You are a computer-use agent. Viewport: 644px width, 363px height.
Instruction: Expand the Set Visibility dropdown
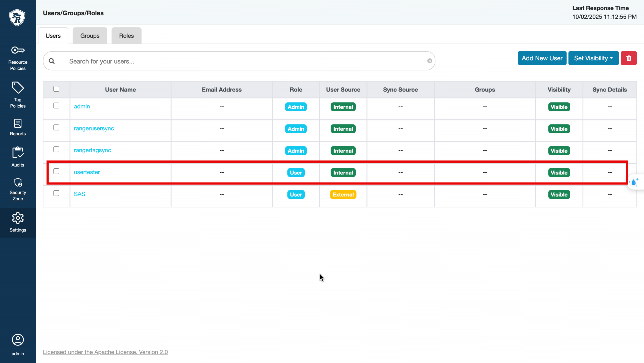[593, 58]
